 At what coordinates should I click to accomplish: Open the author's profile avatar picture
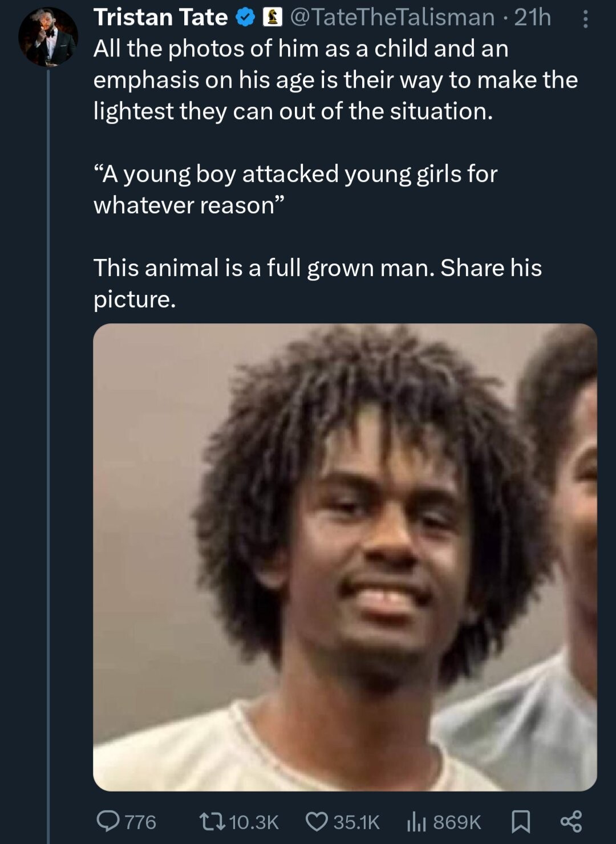click(48, 37)
